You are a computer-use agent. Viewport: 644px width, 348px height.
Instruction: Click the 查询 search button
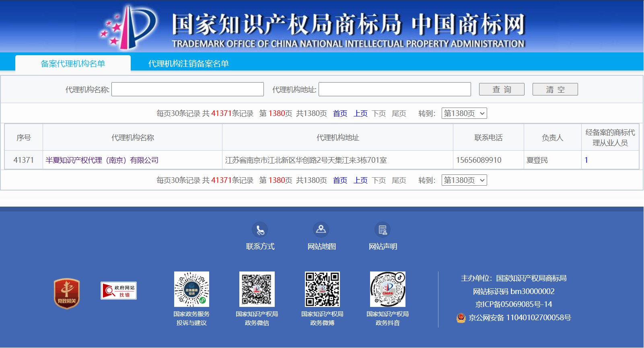pos(502,89)
